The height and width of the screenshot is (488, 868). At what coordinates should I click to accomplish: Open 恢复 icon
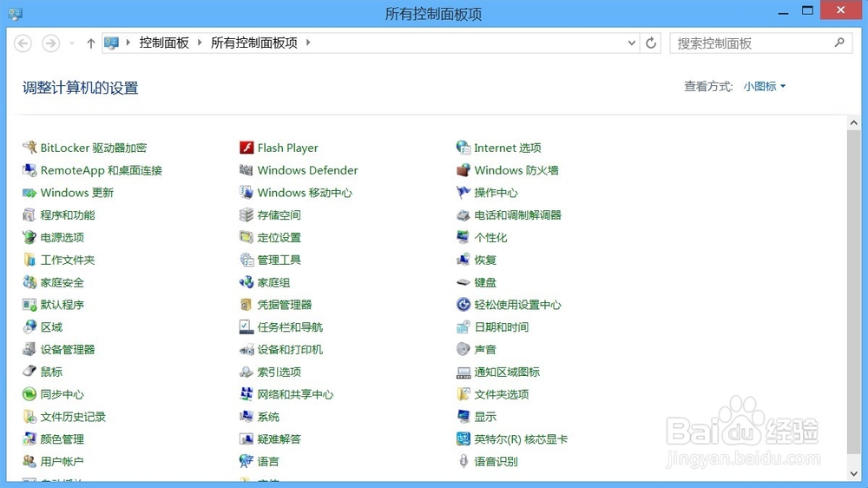tap(464, 260)
